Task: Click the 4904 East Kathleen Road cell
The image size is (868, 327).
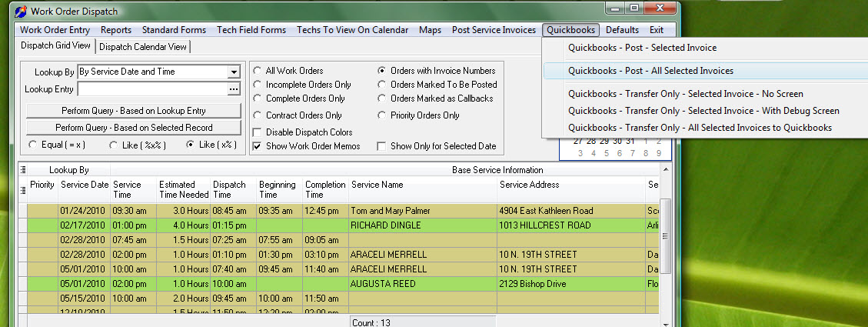Action: [x=571, y=211]
